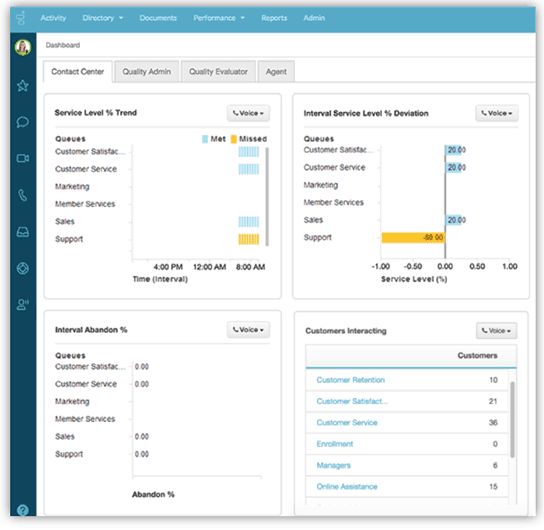Screen dimensions: 544x530
Task: Open the Help question mark icon
Action: 23,510
